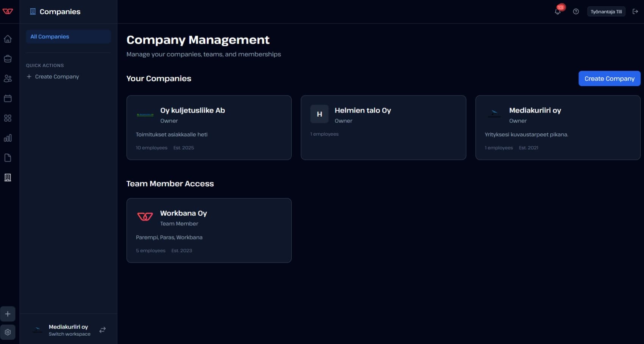The image size is (644, 344).
Task: Select the building companies icon
Action: (8, 178)
